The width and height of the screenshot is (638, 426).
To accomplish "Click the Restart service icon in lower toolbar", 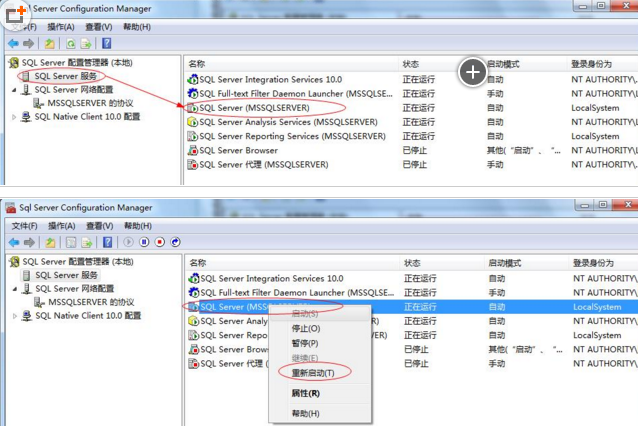I will tap(175, 242).
